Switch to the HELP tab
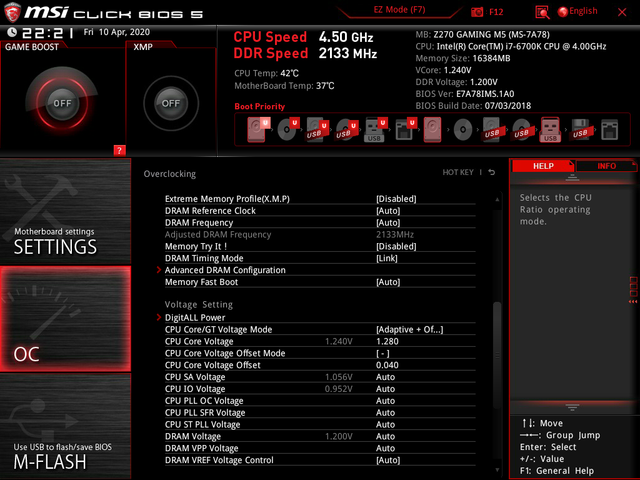640x480 pixels. tap(543, 166)
